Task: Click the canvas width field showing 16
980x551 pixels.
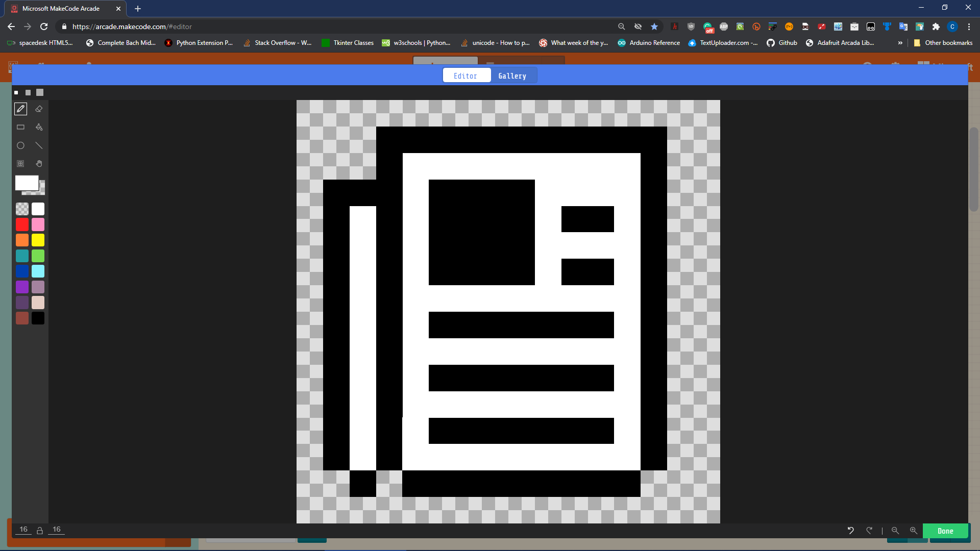Action: 23,530
